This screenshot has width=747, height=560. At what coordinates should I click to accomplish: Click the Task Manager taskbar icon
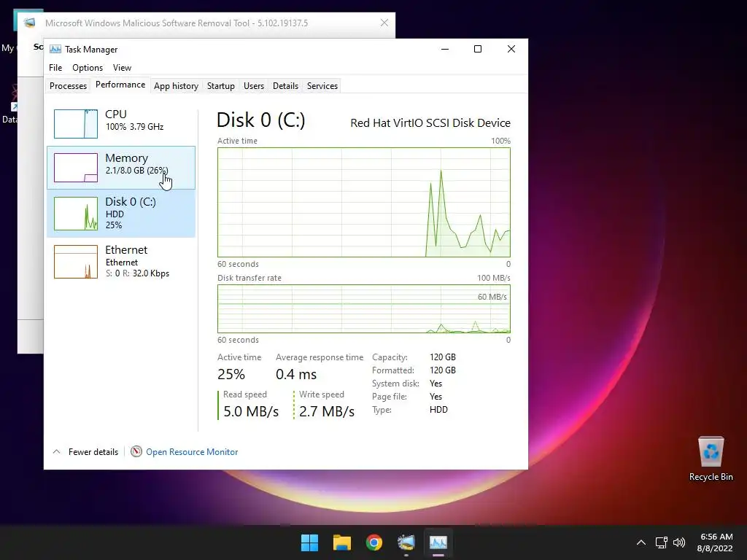point(438,542)
